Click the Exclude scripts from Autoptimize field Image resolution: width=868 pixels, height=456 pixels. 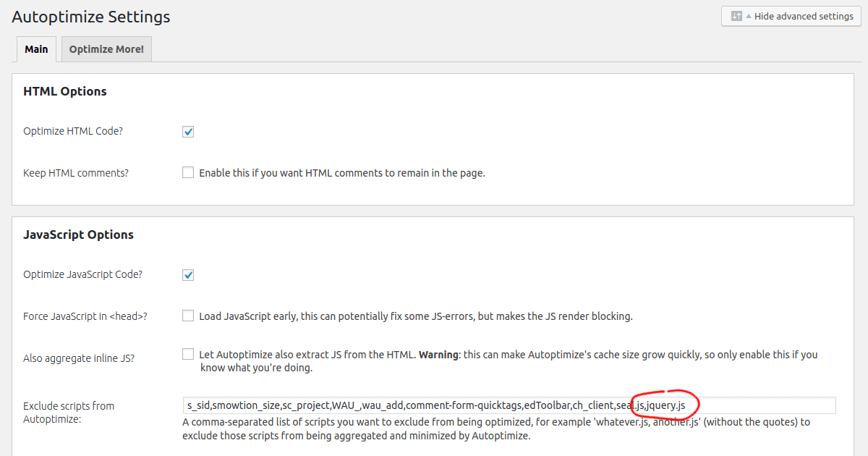tap(509, 405)
